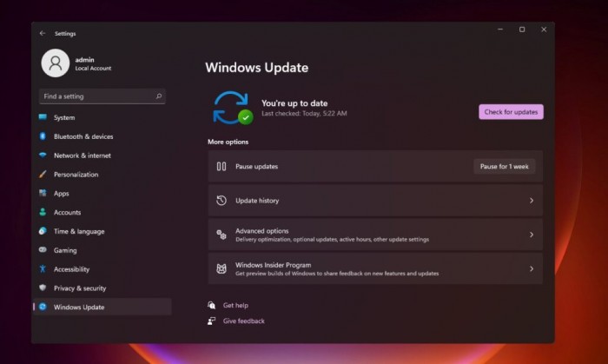Open Time & language settings

pyautogui.click(x=102, y=231)
